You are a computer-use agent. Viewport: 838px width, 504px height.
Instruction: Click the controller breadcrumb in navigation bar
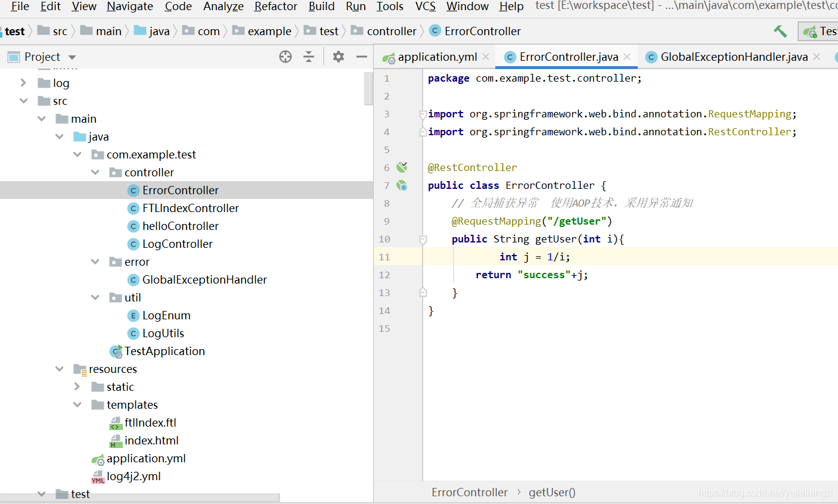pyautogui.click(x=391, y=31)
